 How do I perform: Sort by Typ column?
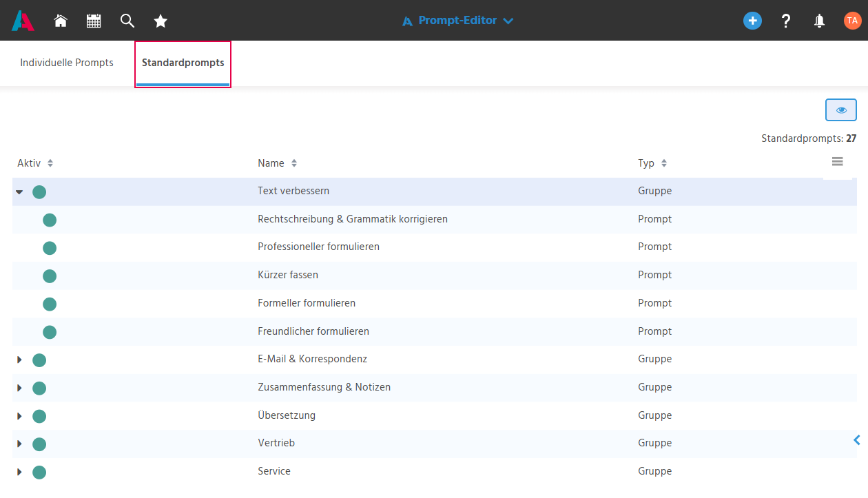[652, 163]
